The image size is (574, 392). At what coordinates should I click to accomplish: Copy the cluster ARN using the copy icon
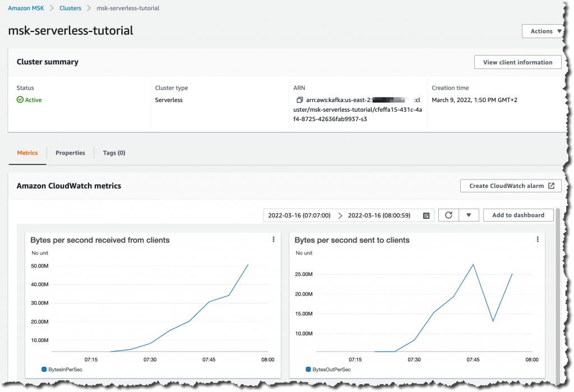300,100
